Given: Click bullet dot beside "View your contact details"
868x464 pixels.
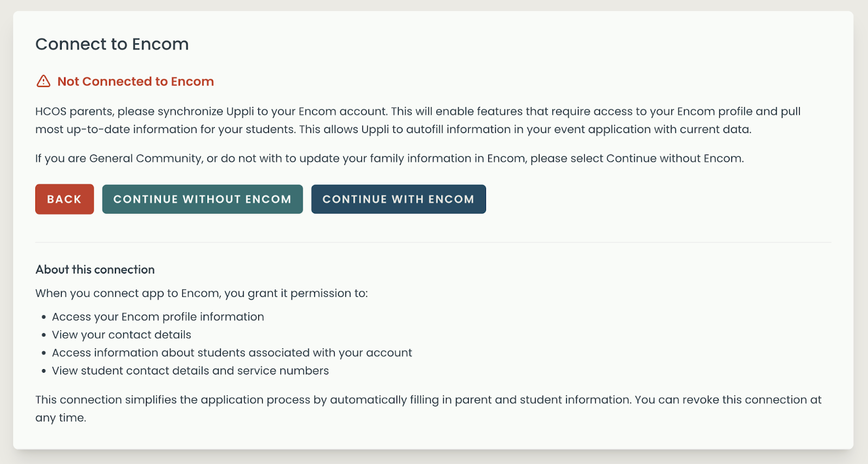Looking at the screenshot, I should tap(44, 335).
